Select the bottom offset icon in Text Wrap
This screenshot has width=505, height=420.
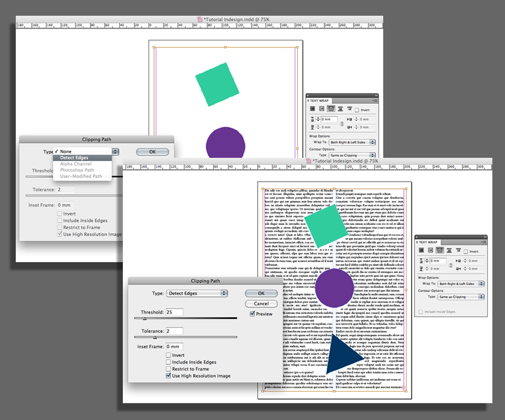point(420,269)
